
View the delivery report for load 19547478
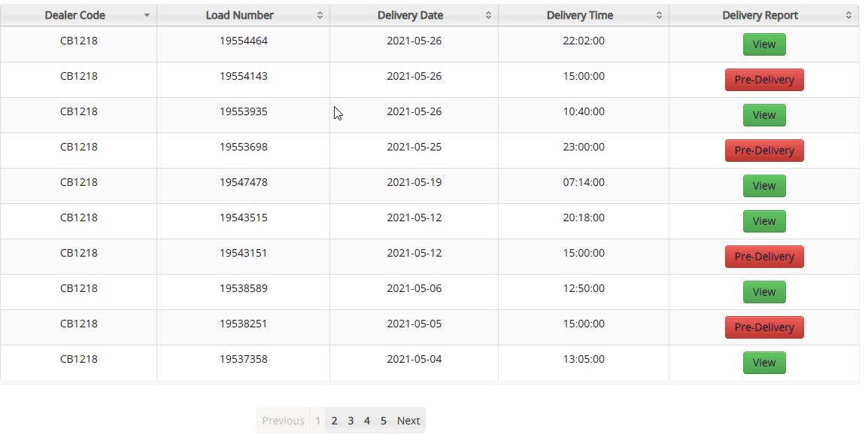pos(764,186)
